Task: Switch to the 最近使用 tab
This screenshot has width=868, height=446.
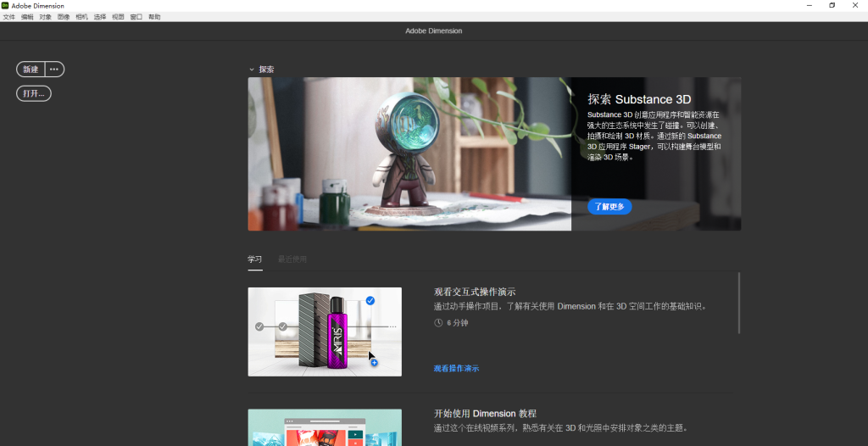Action: click(x=292, y=259)
